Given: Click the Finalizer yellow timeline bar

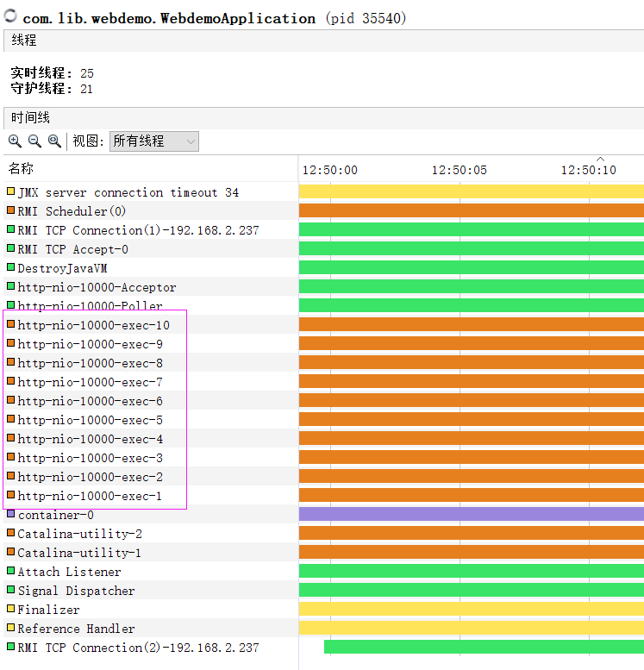Looking at the screenshot, I should pyautogui.click(x=471, y=610).
